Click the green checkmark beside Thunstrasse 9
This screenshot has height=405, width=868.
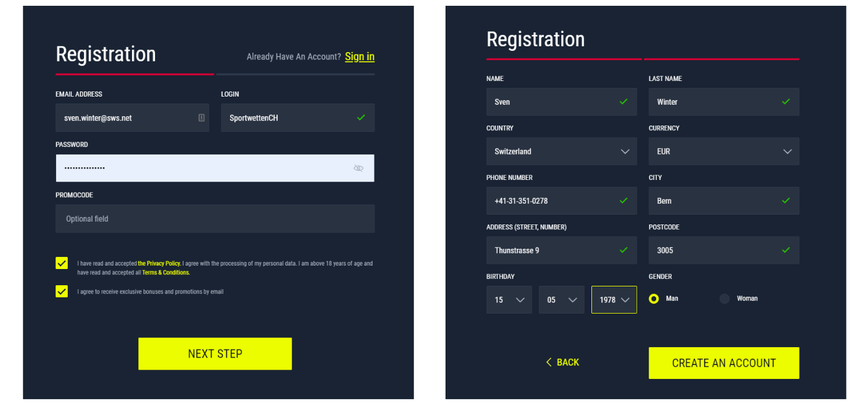click(x=624, y=250)
